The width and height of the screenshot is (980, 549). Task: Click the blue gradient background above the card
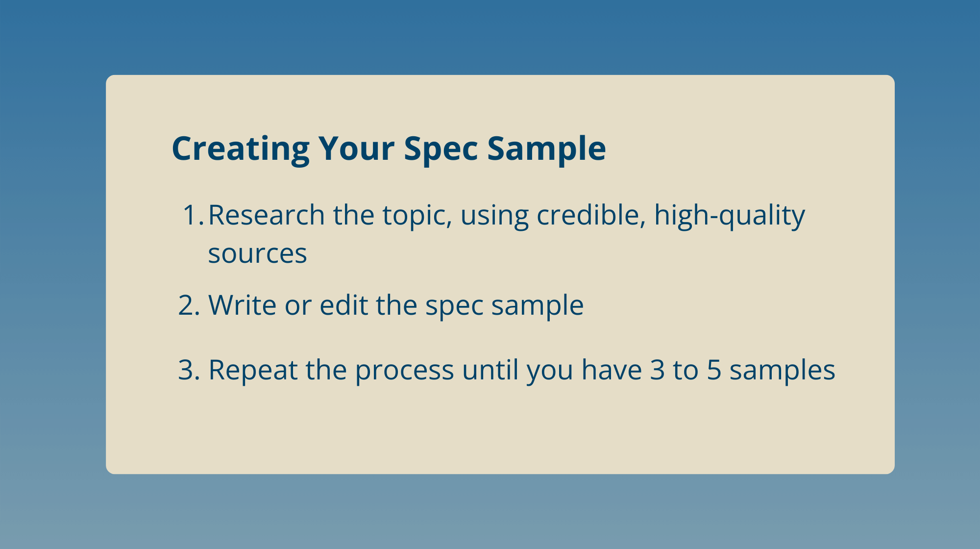(490, 37)
